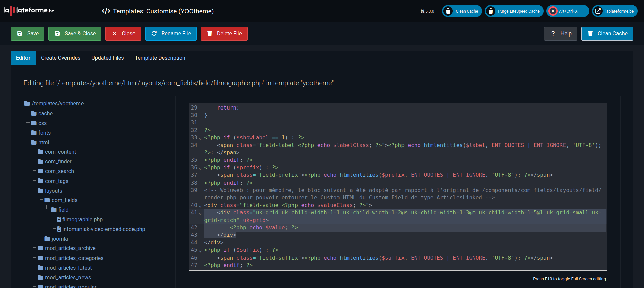Click the com_fields folder icon
The height and width of the screenshot is (288, 644).
pyautogui.click(x=47, y=200)
